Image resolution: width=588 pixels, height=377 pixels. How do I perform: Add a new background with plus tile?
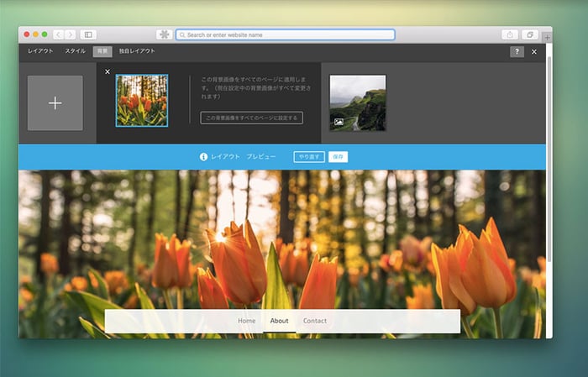55,103
